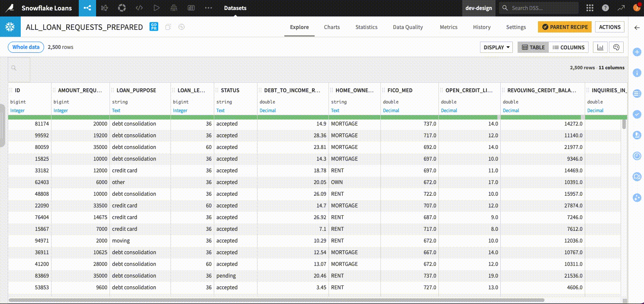Open the History tab
Viewport: 644px width, 304px height.
482,27
